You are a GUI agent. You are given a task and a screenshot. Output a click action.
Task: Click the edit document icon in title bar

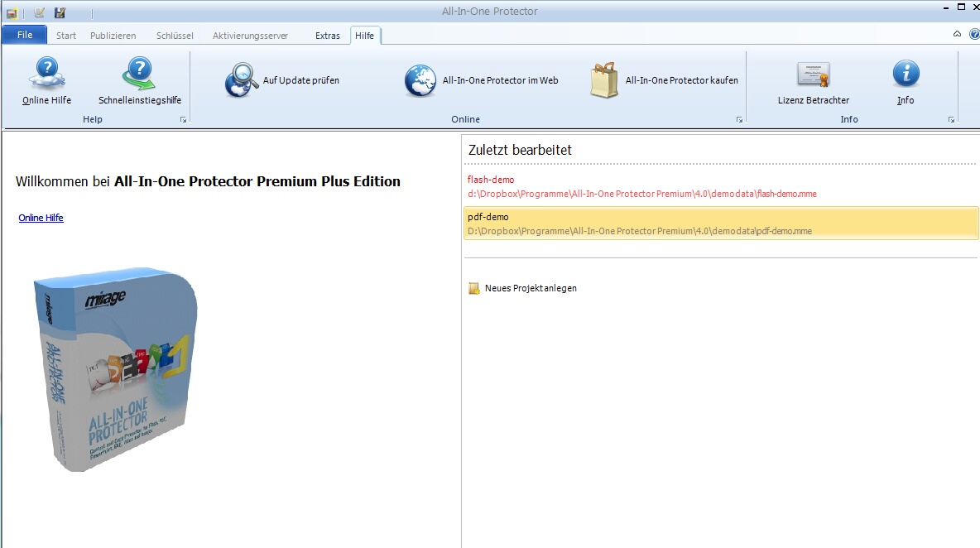(39, 12)
